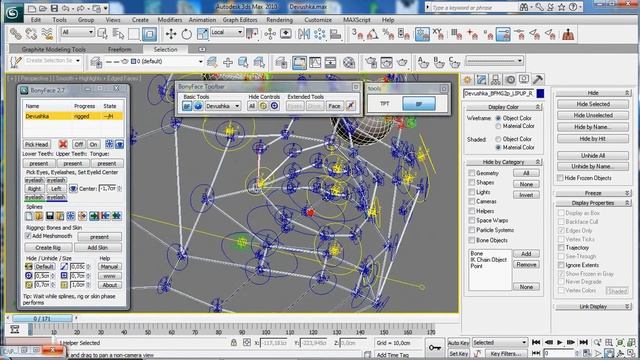The image size is (640, 360).
Task: Go to the start of animation
Action: (x=536, y=342)
